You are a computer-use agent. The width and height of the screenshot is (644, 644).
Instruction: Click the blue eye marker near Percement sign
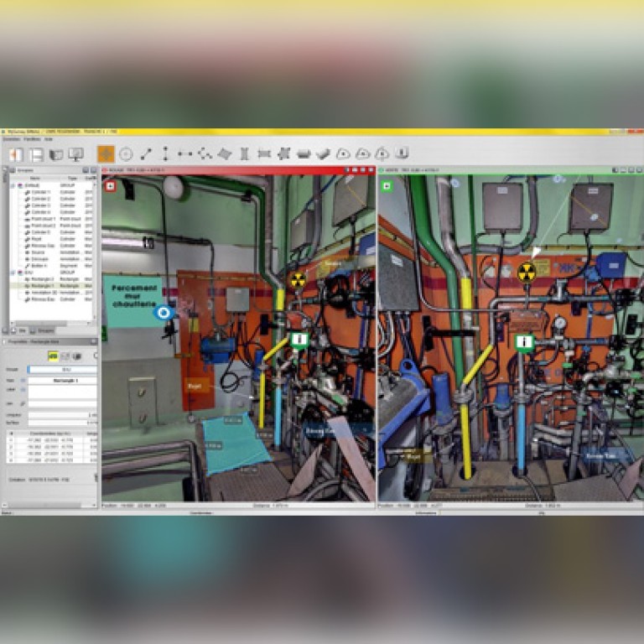[164, 313]
